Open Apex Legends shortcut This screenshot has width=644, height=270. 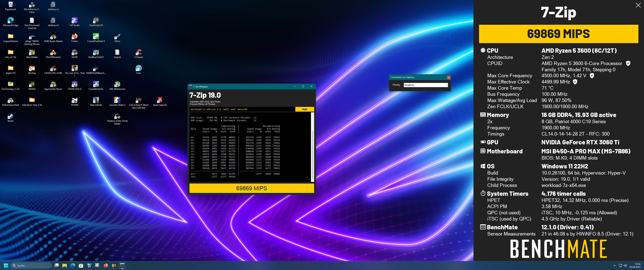click(x=160, y=102)
